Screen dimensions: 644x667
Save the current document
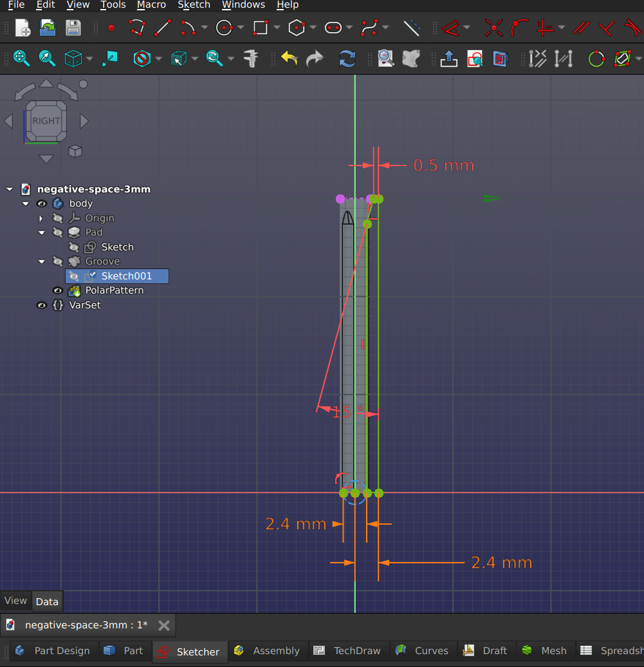(73, 28)
